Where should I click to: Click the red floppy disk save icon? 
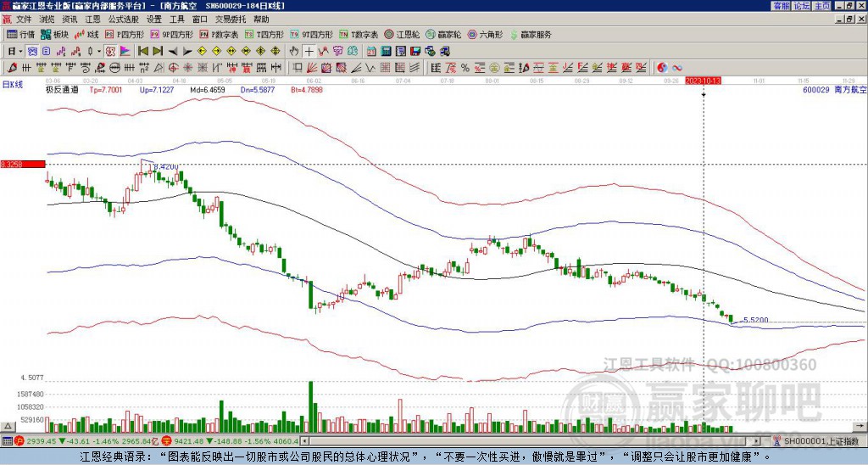click(415, 52)
